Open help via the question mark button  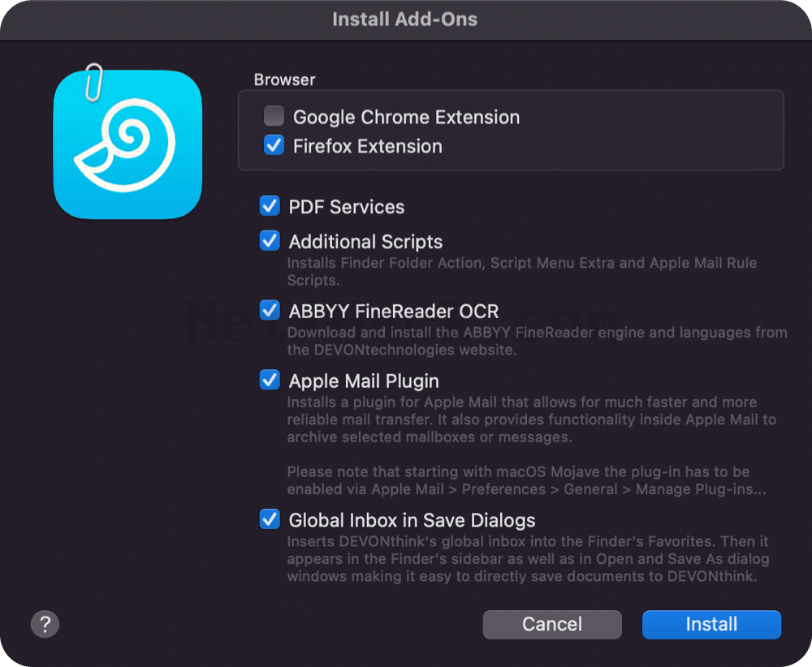pyautogui.click(x=45, y=624)
